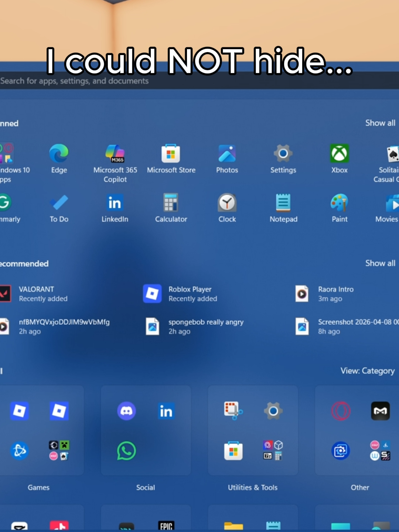
Task: Open Settings from the pinned apps
Action: [283, 159]
